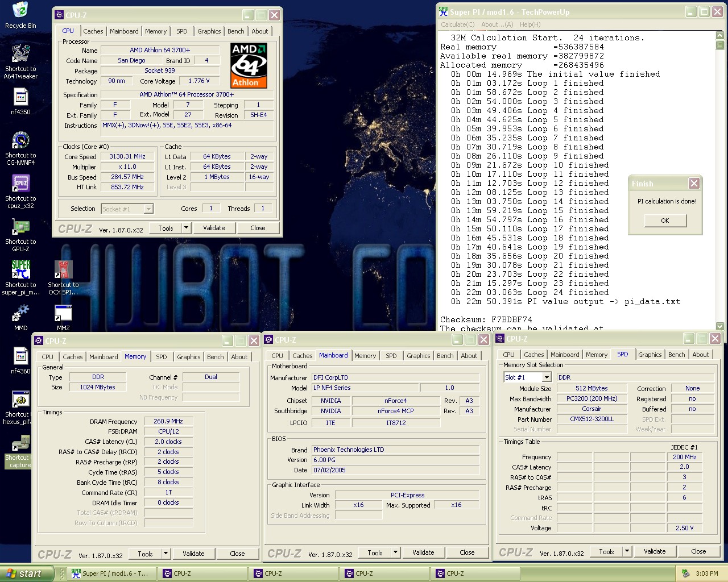Click the DRAM Frequency 260.9 MHz field
Screen dimensions: 728x582
168,421
